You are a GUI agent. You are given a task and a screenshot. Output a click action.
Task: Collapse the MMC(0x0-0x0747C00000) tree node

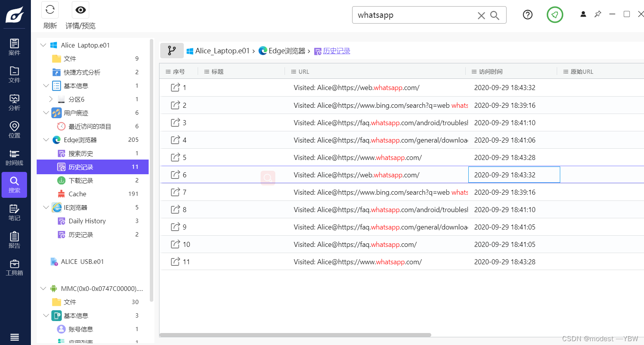pos(43,289)
